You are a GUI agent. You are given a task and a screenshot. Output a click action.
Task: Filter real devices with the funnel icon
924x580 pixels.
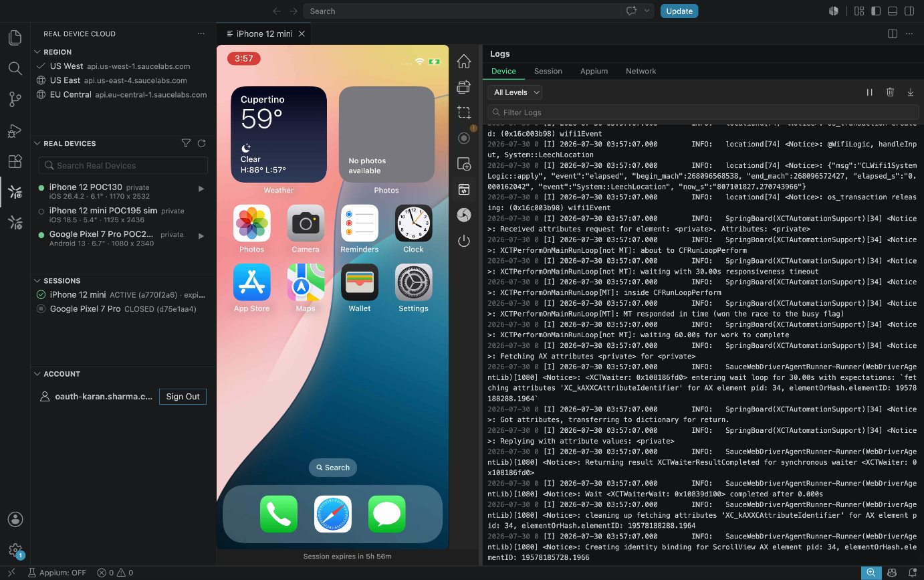(x=187, y=143)
